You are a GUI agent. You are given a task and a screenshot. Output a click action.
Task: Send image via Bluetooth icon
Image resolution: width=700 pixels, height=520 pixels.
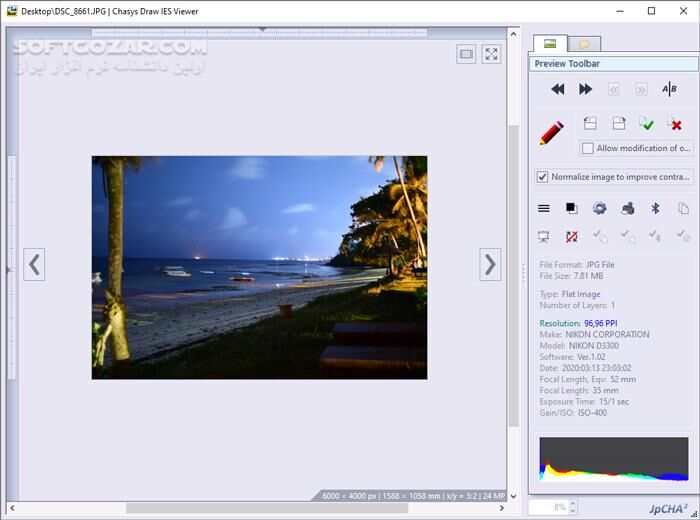[655, 208]
